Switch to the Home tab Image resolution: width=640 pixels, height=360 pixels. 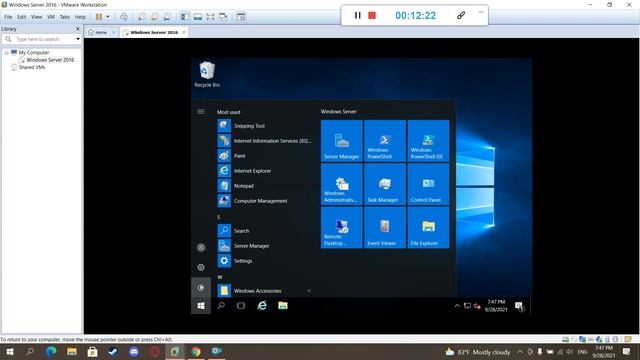(100, 32)
